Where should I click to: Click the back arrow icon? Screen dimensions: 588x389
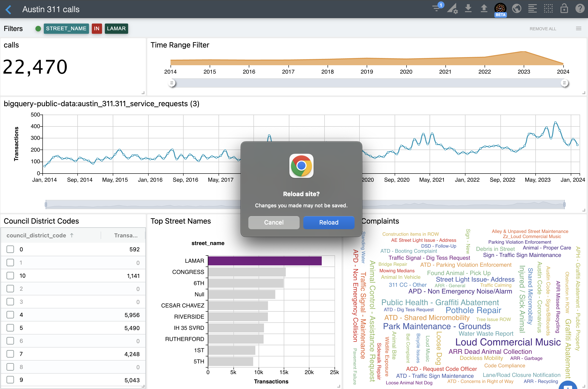coord(8,9)
